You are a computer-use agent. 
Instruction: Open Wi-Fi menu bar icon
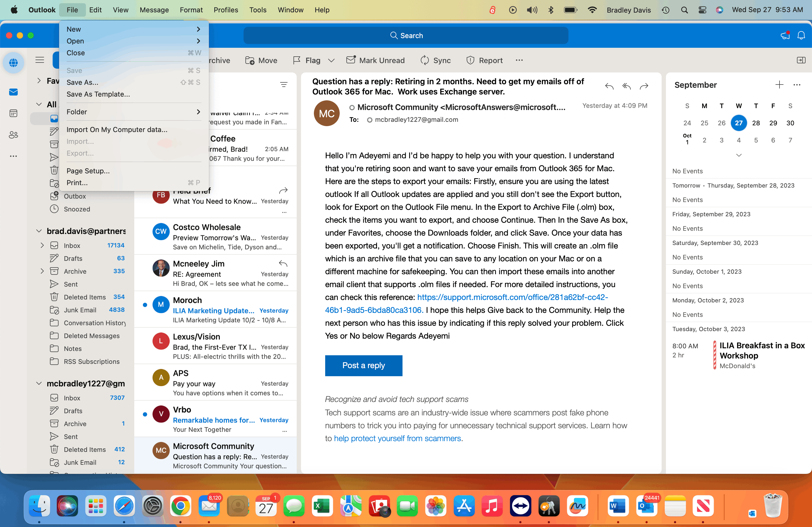[x=592, y=10]
